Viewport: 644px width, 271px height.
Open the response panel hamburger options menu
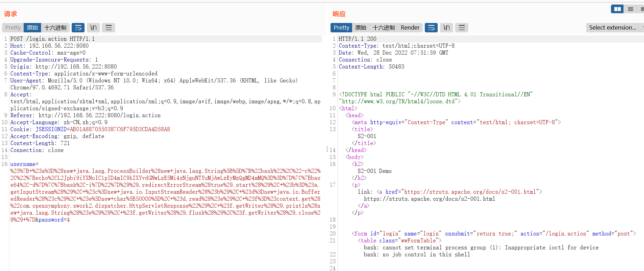coord(462,27)
